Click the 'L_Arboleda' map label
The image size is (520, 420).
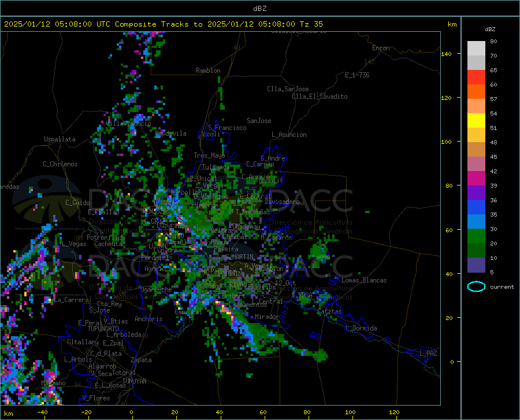pyautogui.click(x=124, y=334)
